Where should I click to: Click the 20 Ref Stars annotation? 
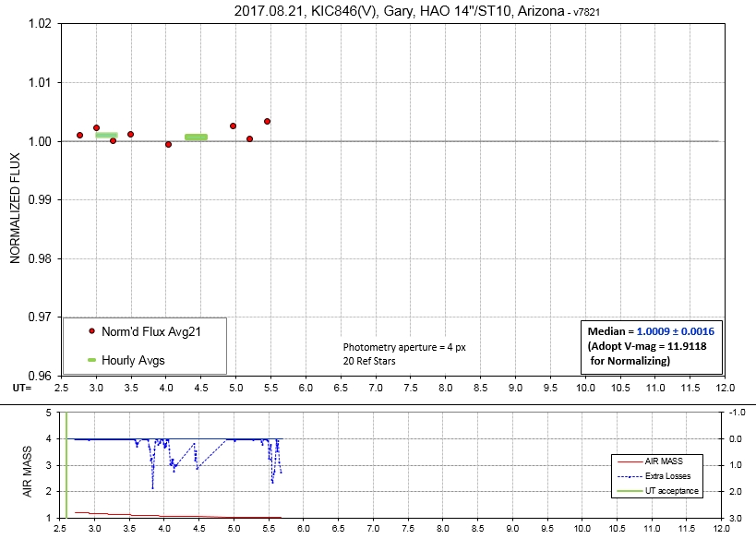[369, 361]
